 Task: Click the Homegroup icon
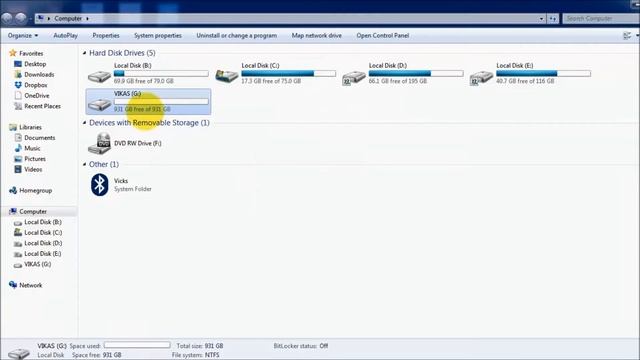coord(13,190)
